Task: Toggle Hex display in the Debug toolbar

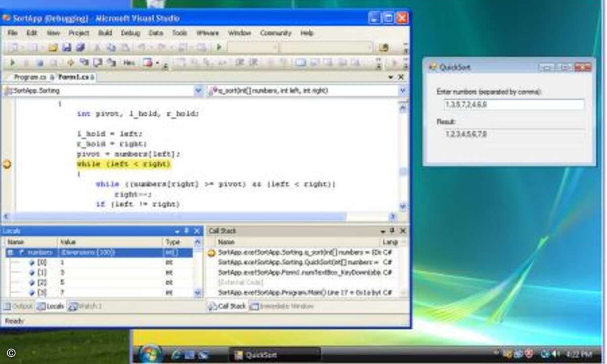Action: pyautogui.click(x=129, y=63)
